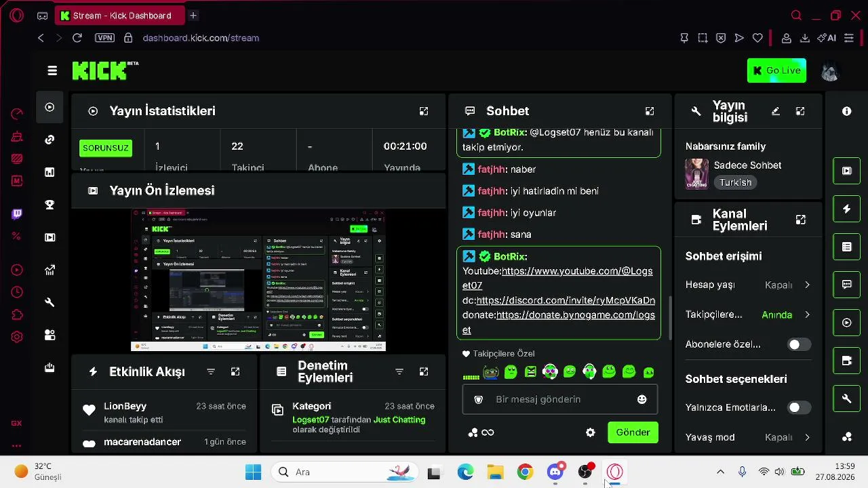Send message with Gönder button
This screenshot has width=868, height=488.
pyautogui.click(x=633, y=432)
